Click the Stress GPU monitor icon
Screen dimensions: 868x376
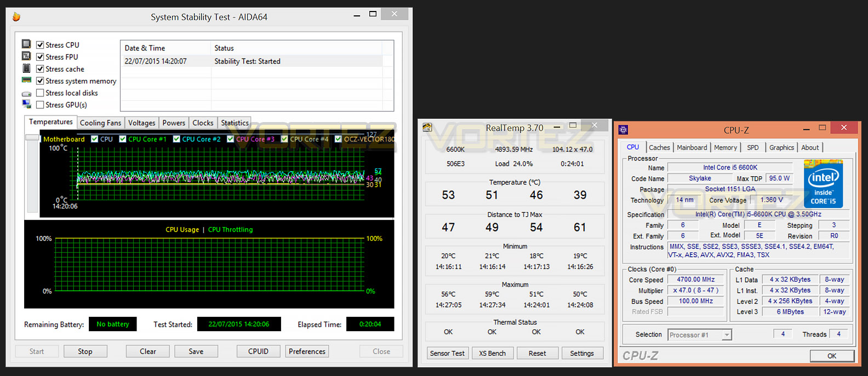(x=26, y=104)
